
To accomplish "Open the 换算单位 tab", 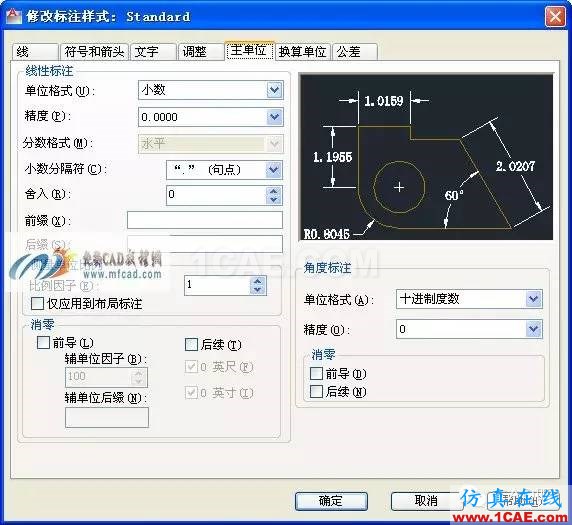I will (x=302, y=51).
